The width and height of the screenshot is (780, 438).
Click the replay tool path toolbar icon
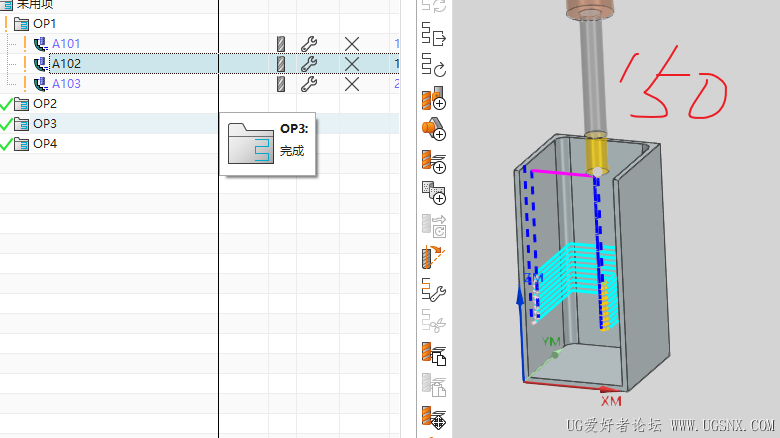point(434,65)
